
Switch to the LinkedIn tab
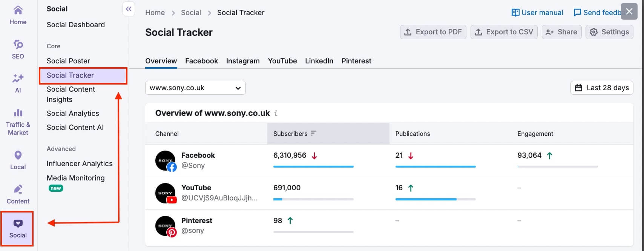tap(319, 61)
